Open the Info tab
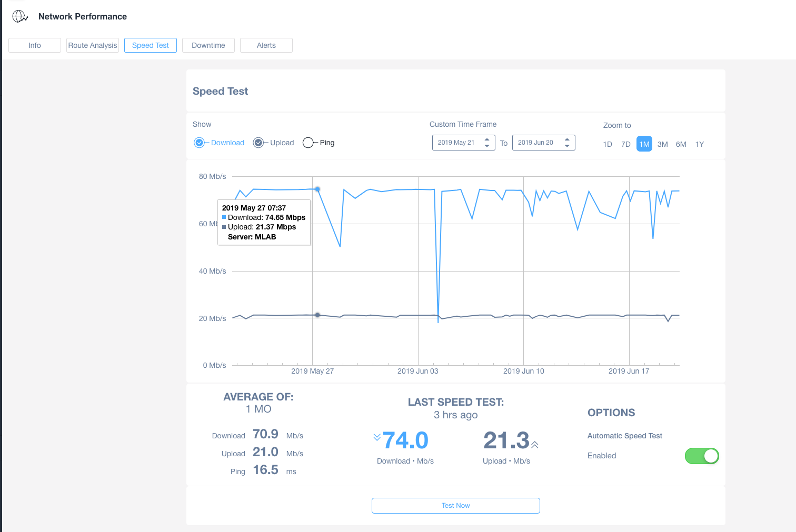 point(35,45)
